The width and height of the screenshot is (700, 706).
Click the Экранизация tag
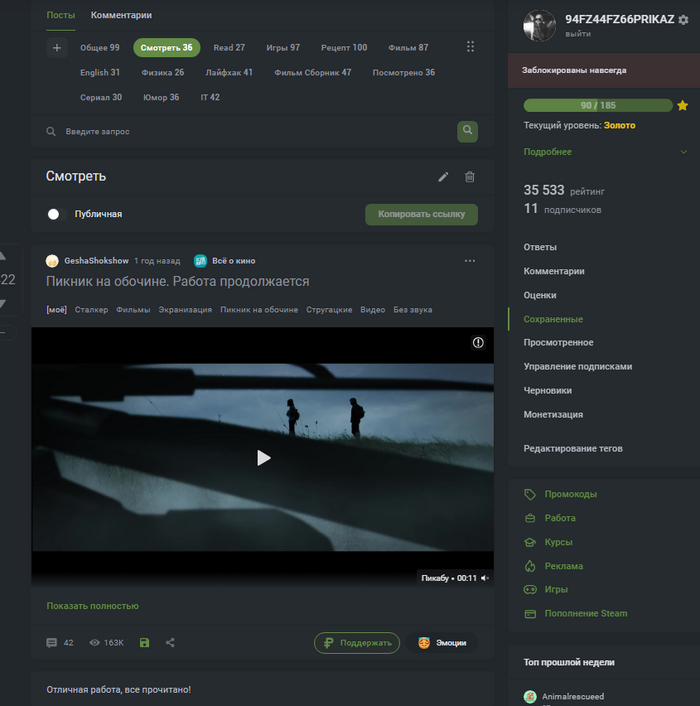coord(185,310)
